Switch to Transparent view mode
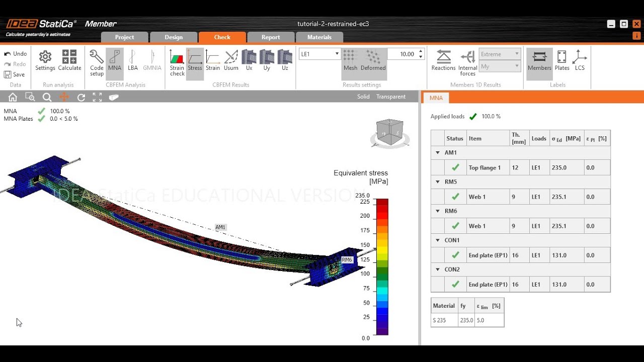 tap(391, 97)
